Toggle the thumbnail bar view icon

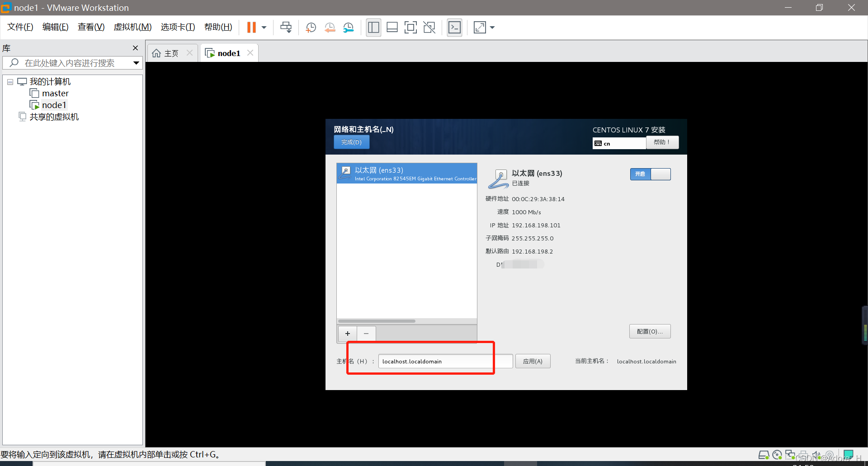392,28
